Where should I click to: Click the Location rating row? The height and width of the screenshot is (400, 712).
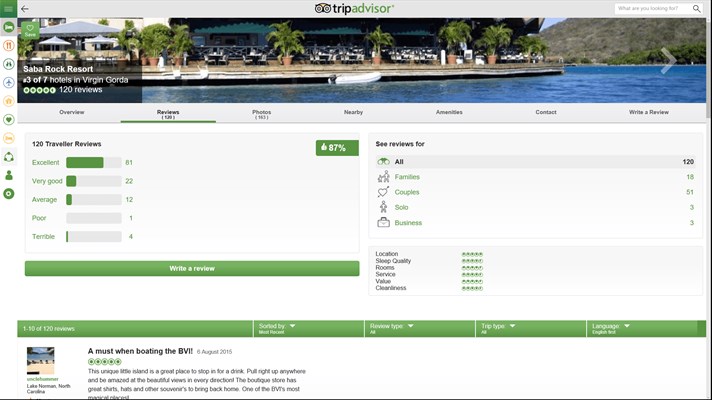tap(429, 254)
